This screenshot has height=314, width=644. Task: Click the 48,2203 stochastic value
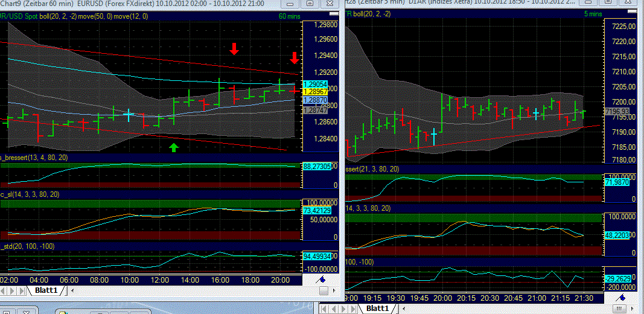[617, 235]
